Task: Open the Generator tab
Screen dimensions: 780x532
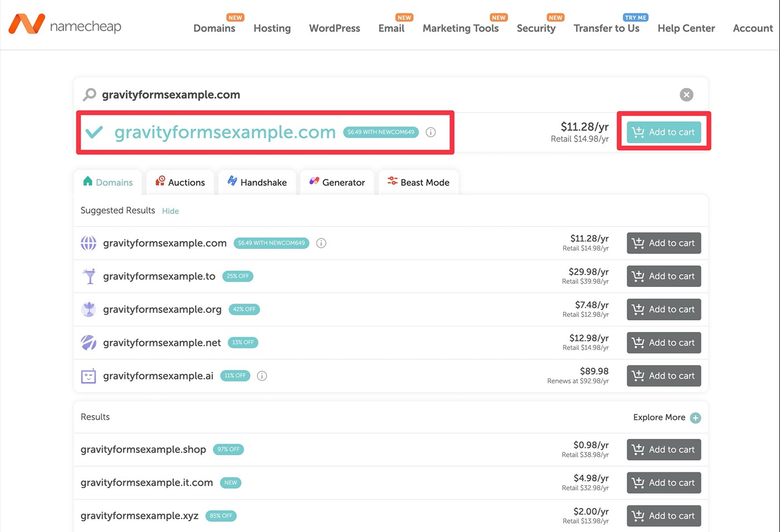Action: point(337,182)
